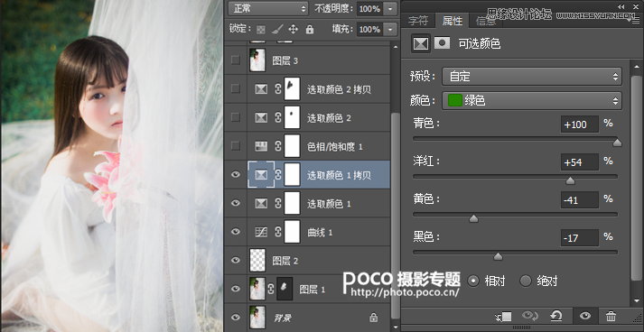Click adjustment icon of 选取颜色 2 拷贝 layer
644x332 pixels.
261,89
